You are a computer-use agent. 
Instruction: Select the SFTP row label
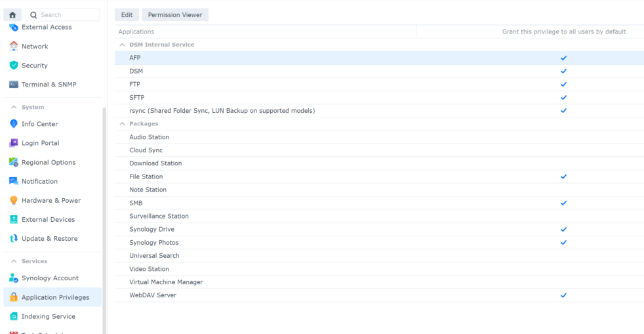click(x=137, y=97)
